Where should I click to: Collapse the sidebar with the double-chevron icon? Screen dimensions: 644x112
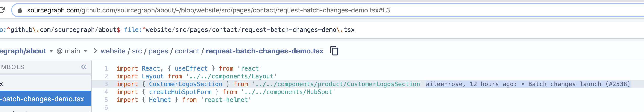[84, 67]
